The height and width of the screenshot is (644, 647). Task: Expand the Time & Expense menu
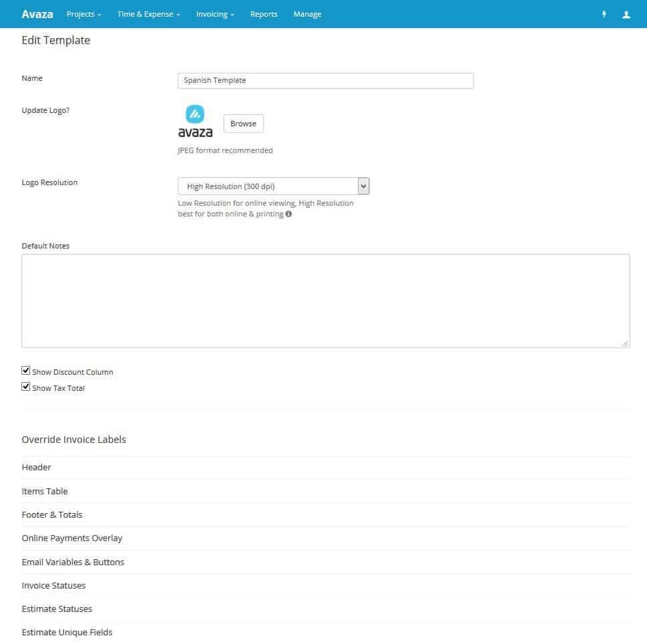click(148, 14)
